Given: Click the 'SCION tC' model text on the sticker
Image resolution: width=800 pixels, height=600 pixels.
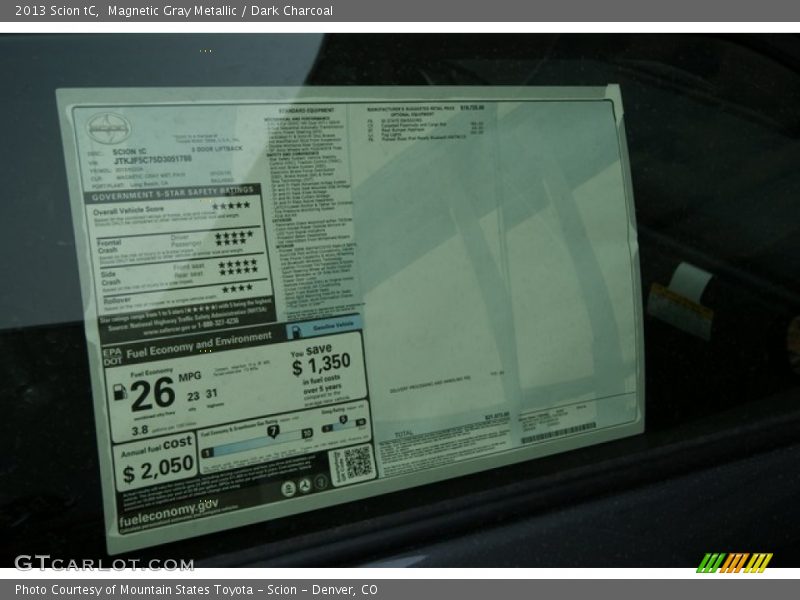Looking at the screenshot, I should click(130, 152).
